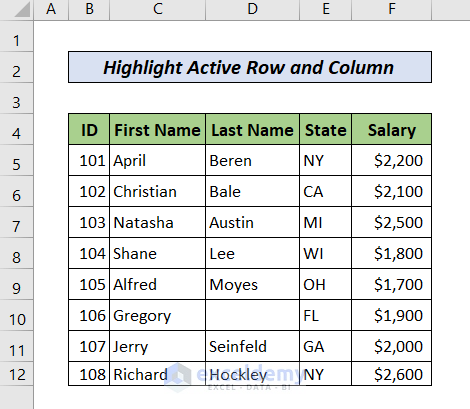Select the cell containing 'Bale'
The width and height of the screenshot is (470, 409).
[x=252, y=191]
